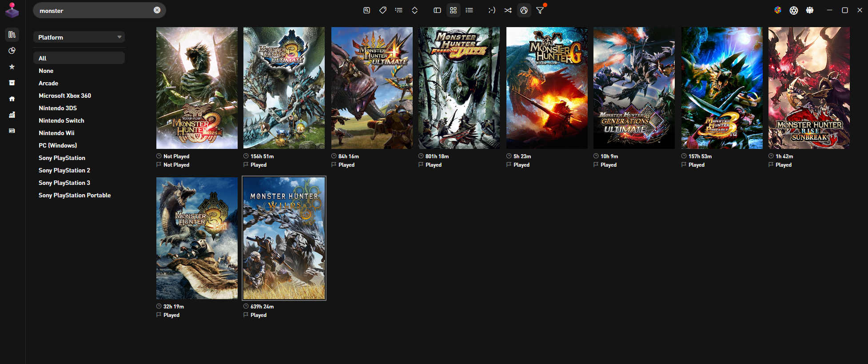Screen dimensions: 868x364
Task: Select the Monster Hunter Tri cover
Action: [x=197, y=238]
